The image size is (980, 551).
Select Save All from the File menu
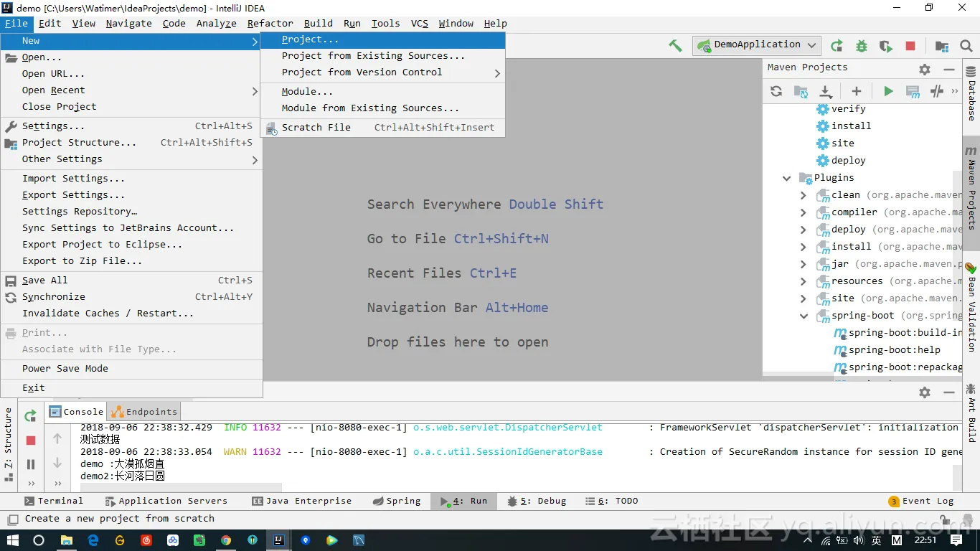(131, 281)
